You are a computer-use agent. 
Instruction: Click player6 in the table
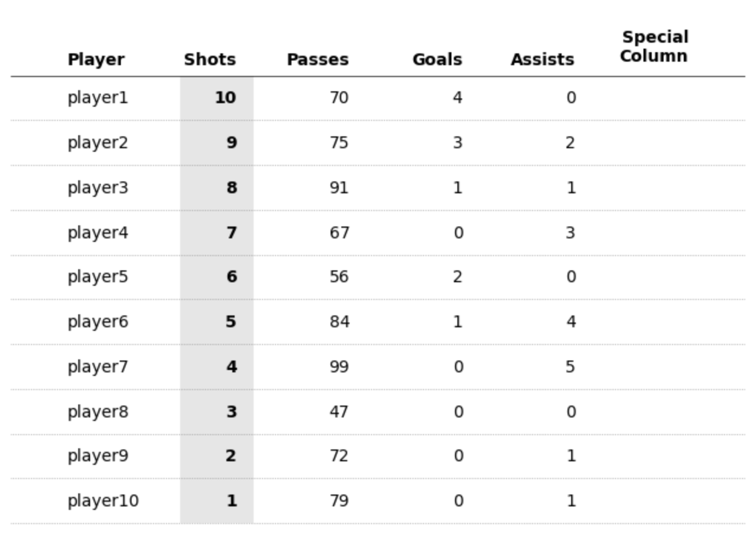98,322
